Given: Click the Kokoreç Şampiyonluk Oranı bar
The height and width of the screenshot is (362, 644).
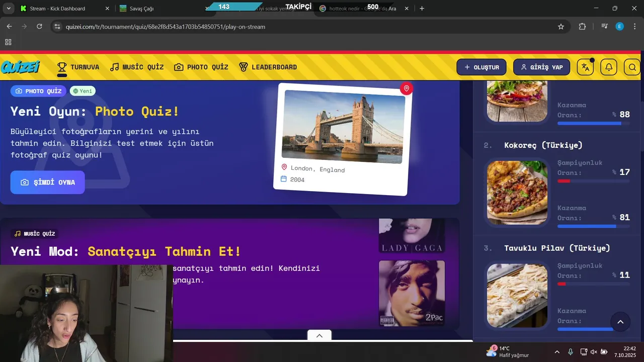Looking at the screenshot, I should (x=594, y=181).
